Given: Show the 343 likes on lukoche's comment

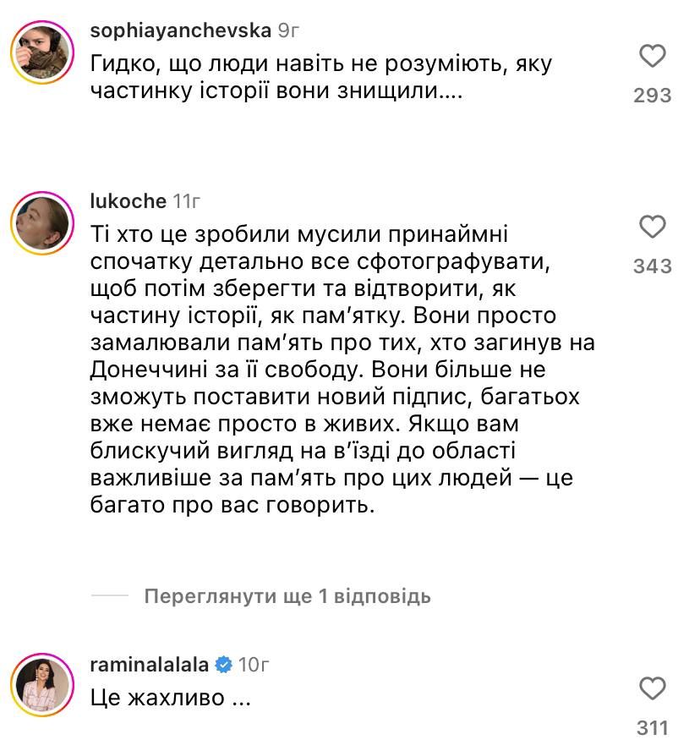Looking at the screenshot, I should point(652,266).
